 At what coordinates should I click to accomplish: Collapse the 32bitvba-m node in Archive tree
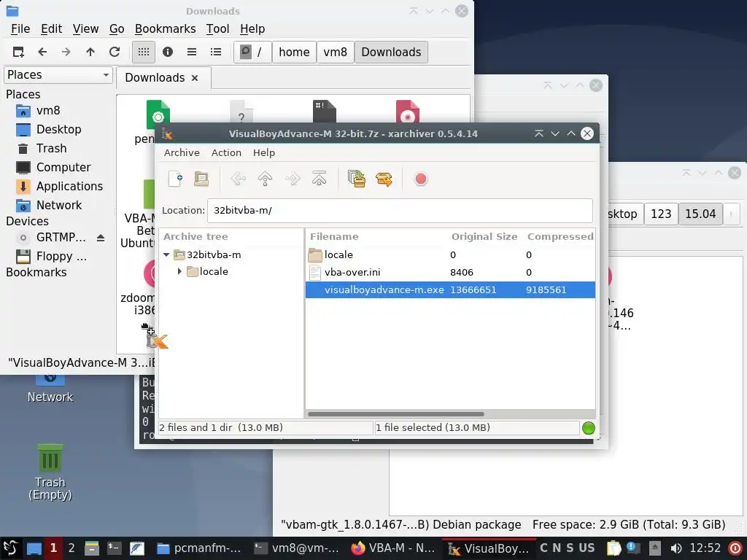[x=166, y=254]
